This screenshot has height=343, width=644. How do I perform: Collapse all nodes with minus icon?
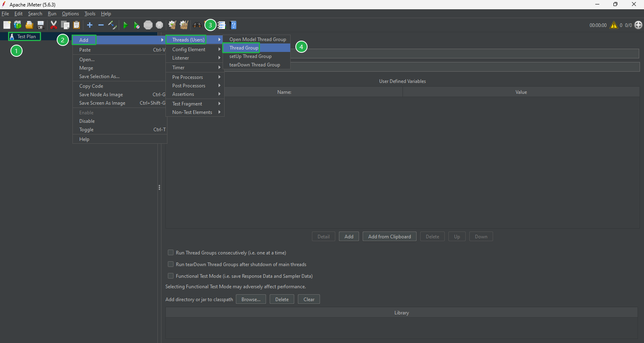tap(101, 25)
